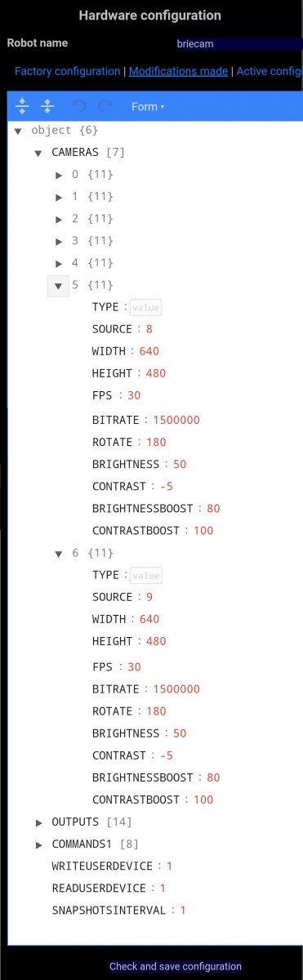
Task: Click the undo arrow icon
Action: (x=79, y=106)
